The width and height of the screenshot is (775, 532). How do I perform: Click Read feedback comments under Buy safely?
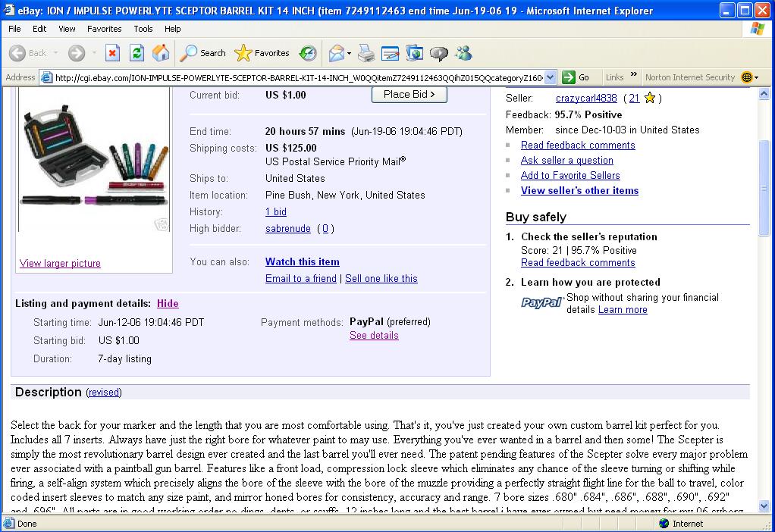[578, 263]
